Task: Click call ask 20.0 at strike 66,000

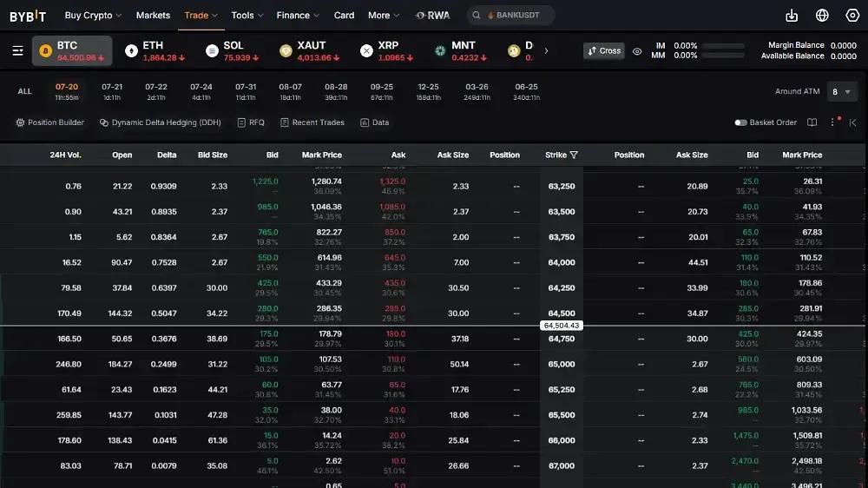Action: [397, 436]
